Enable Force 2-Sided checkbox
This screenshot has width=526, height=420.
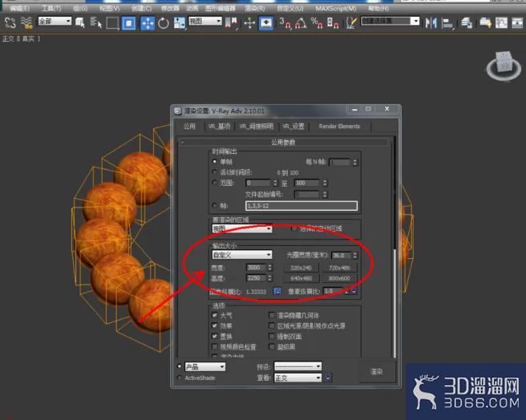[272, 336]
